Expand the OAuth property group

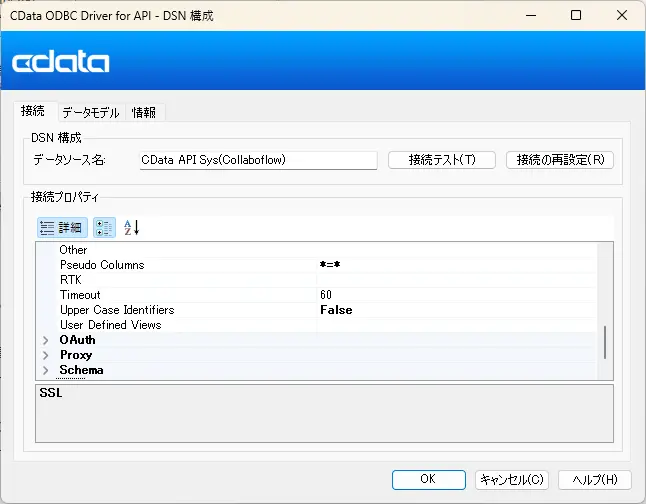click(x=45, y=341)
